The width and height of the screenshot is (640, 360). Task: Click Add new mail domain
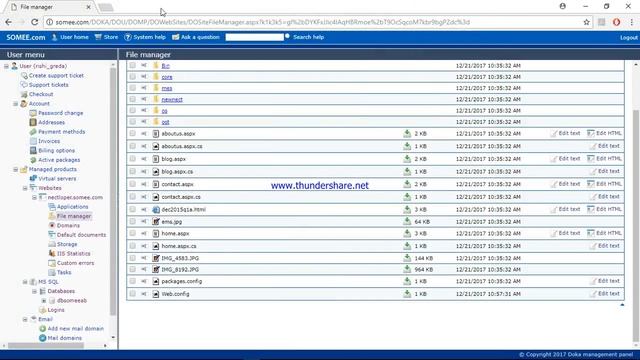[76, 329]
